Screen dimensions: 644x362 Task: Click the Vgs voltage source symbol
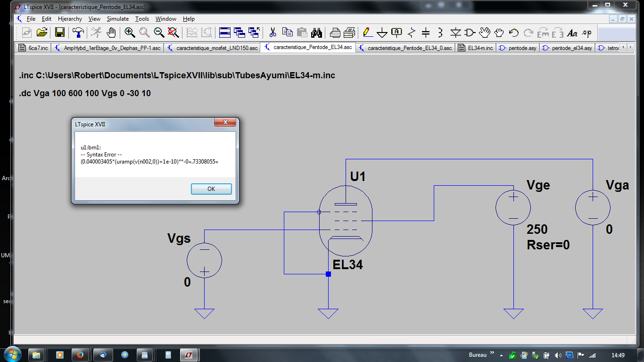click(x=204, y=260)
